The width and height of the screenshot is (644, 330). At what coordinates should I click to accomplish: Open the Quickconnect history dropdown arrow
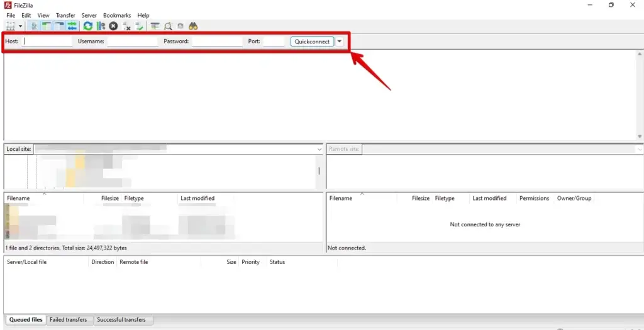[339, 41]
